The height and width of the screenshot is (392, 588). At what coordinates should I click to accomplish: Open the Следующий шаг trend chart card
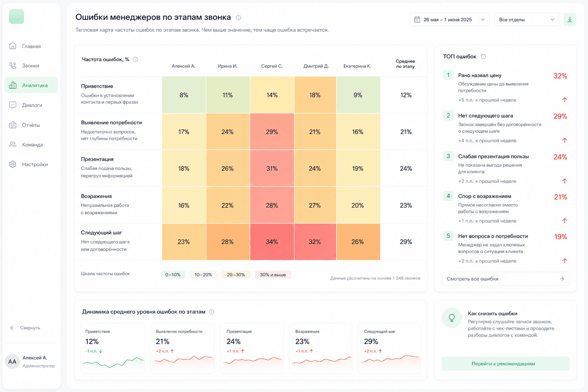click(389, 348)
